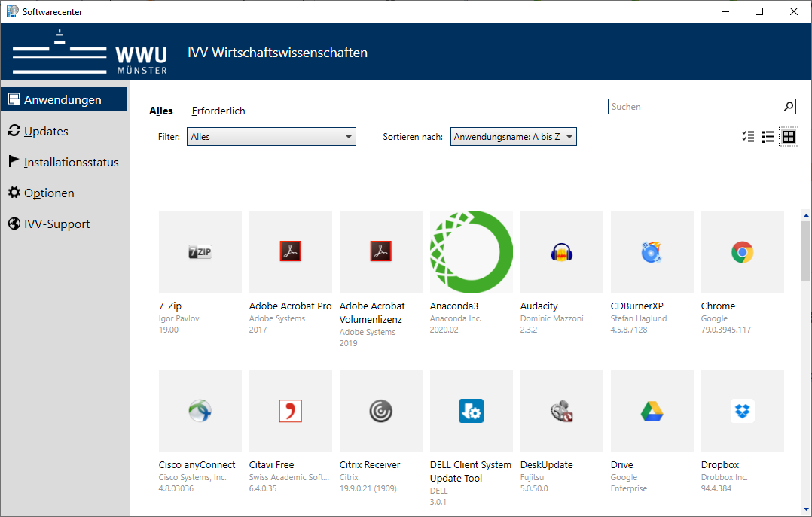Screen dimensions: 812x517
Task: Click the Citrix Receiver application name
Action: (x=370, y=465)
